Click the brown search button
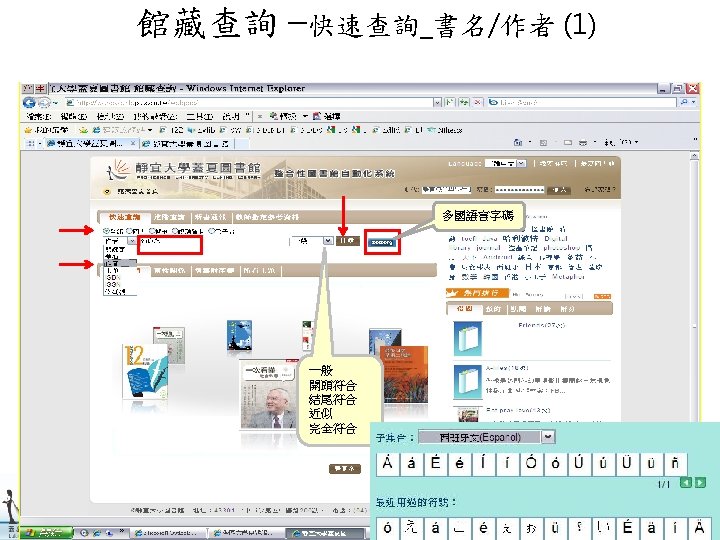The width and height of the screenshot is (720, 540). click(348, 241)
